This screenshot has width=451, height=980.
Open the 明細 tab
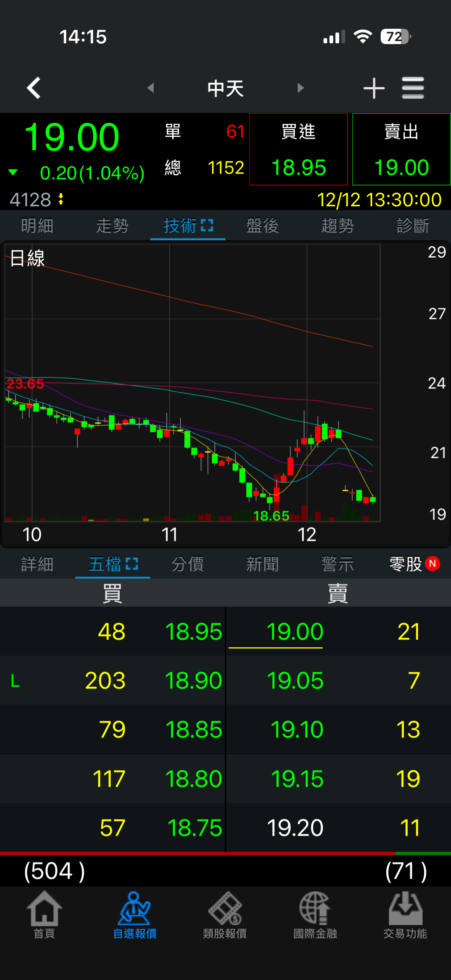[37, 226]
